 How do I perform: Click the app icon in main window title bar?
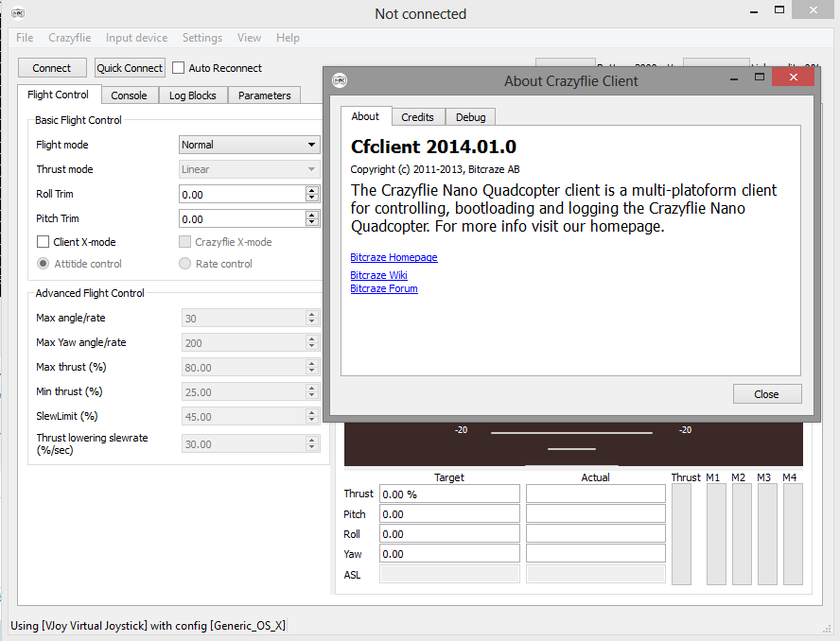coord(16,12)
